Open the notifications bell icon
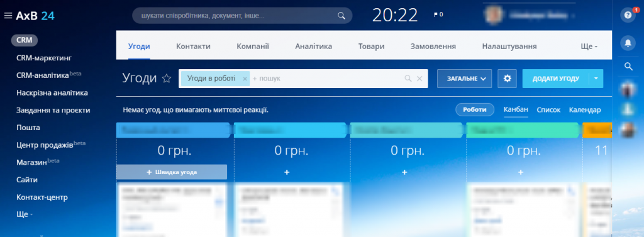Viewport: 644px width, 237px height. (x=628, y=43)
